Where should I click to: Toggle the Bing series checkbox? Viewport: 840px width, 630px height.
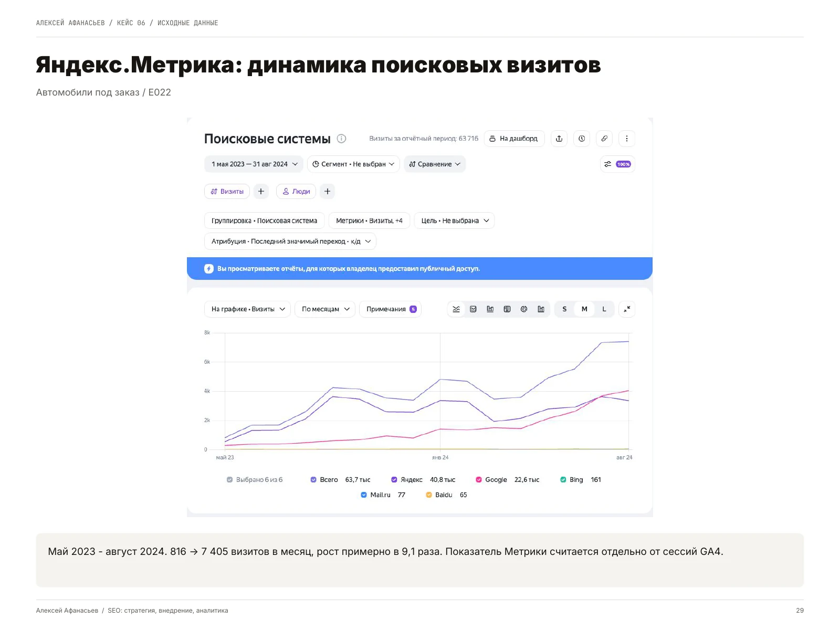(x=563, y=480)
